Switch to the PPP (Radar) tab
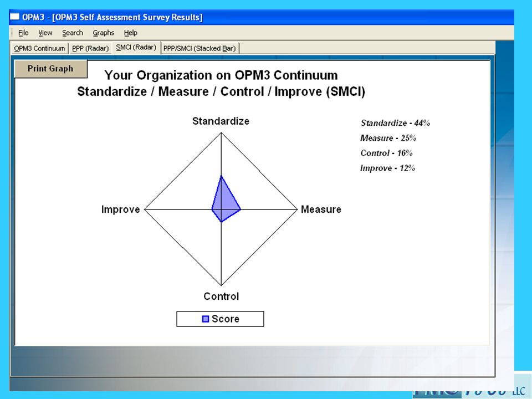Image resolution: width=532 pixels, height=399 pixels. click(x=90, y=49)
